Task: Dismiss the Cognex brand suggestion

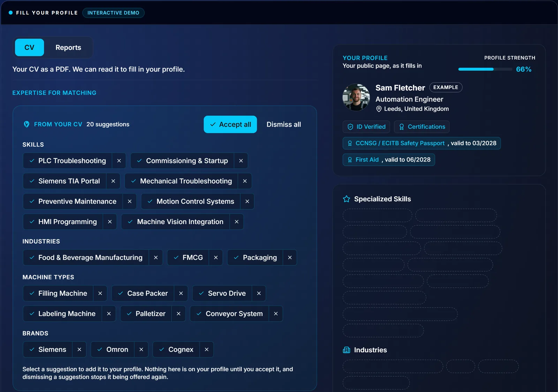Action: click(x=206, y=349)
